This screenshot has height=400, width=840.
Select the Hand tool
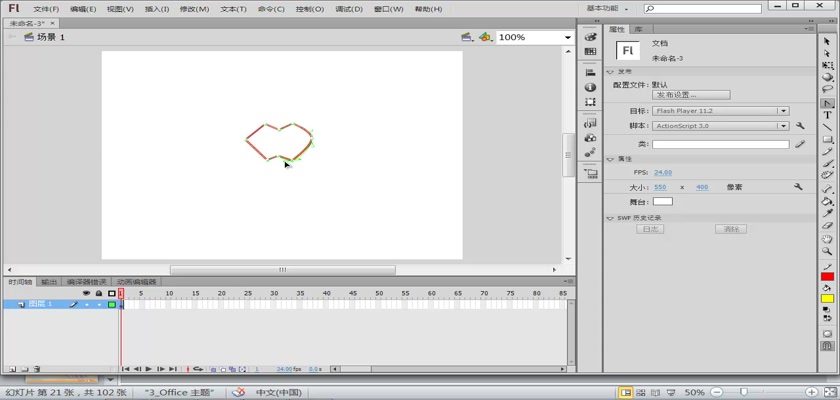(827, 239)
